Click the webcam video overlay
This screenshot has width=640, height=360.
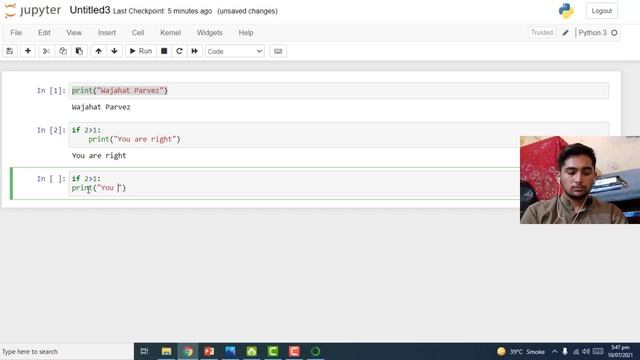[x=580, y=180]
